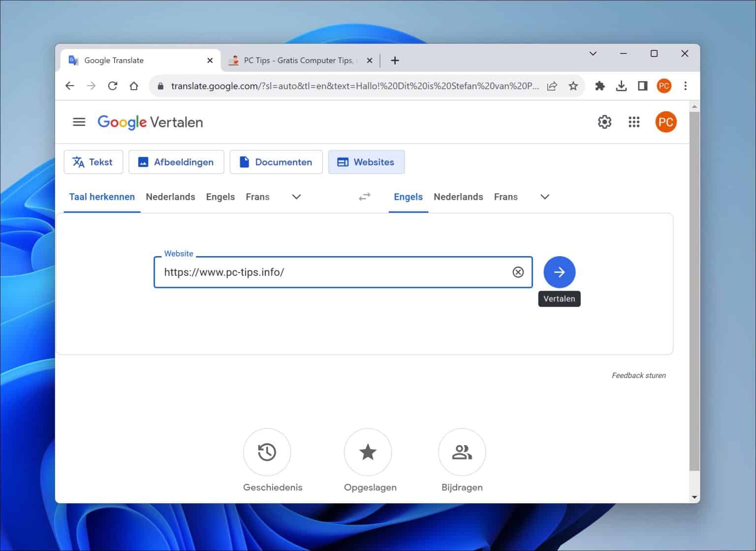The width and height of the screenshot is (756, 551).
Task: Bookmark this page with star
Action: [573, 86]
